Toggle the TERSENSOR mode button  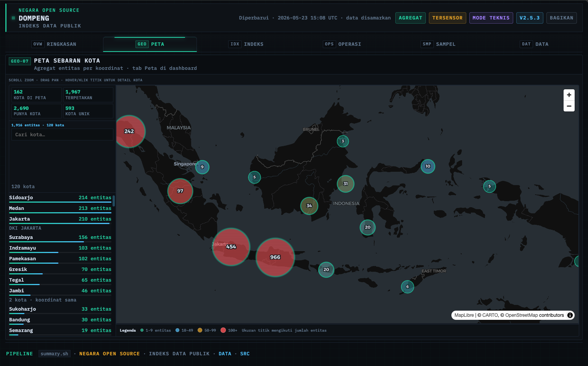[447, 18]
